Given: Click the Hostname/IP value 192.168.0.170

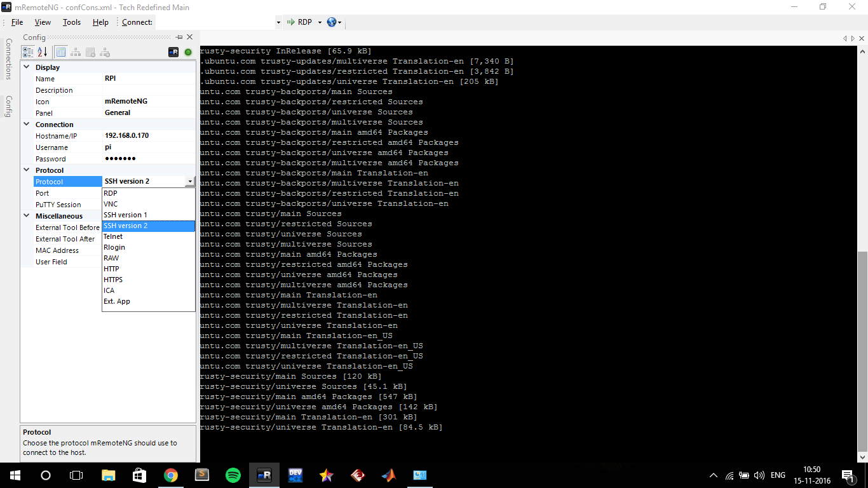Looking at the screenshot, I should 127,135.
